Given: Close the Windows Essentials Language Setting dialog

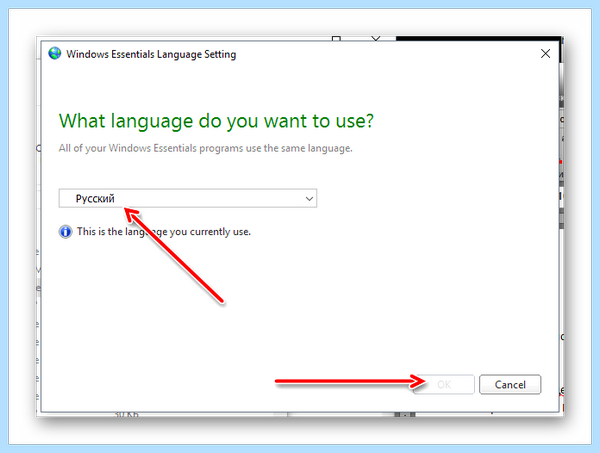Looking at the screenshot, I should click(545, 54).
